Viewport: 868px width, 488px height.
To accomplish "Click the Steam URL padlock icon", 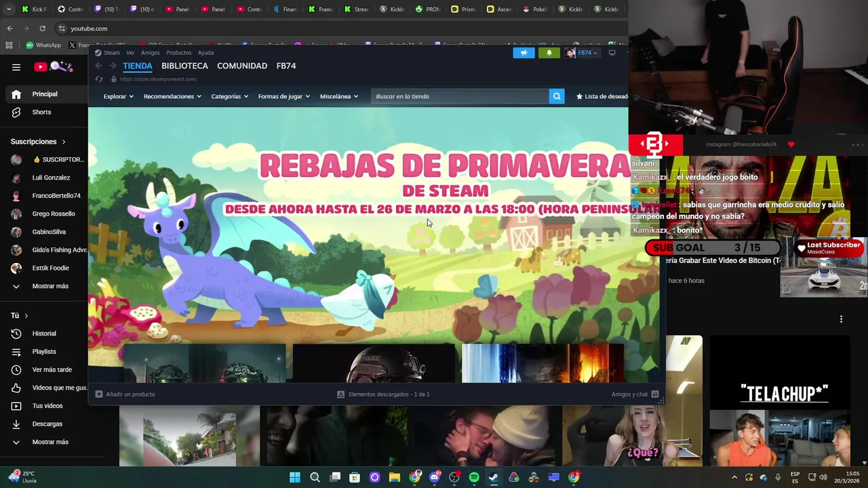I will click(114, 79).
